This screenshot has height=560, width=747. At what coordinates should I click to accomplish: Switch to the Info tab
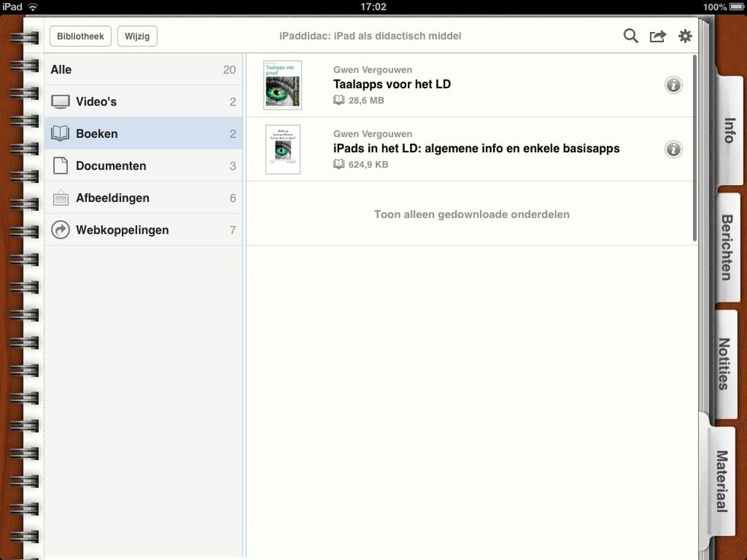(728, 130)
